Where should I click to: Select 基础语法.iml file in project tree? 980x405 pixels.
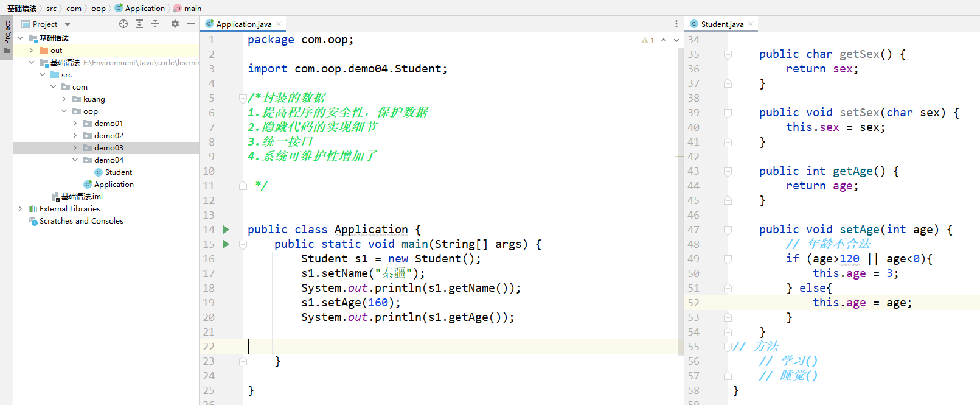pos(77,196)
